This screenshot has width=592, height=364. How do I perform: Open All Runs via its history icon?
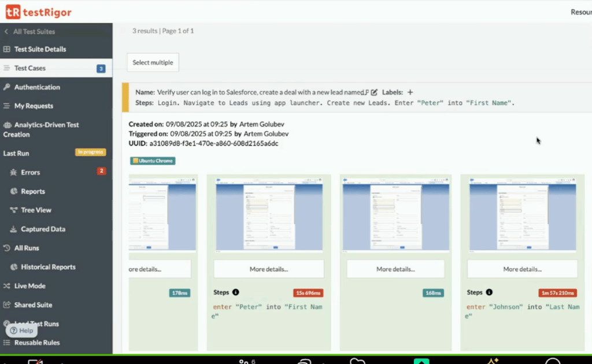6,248
